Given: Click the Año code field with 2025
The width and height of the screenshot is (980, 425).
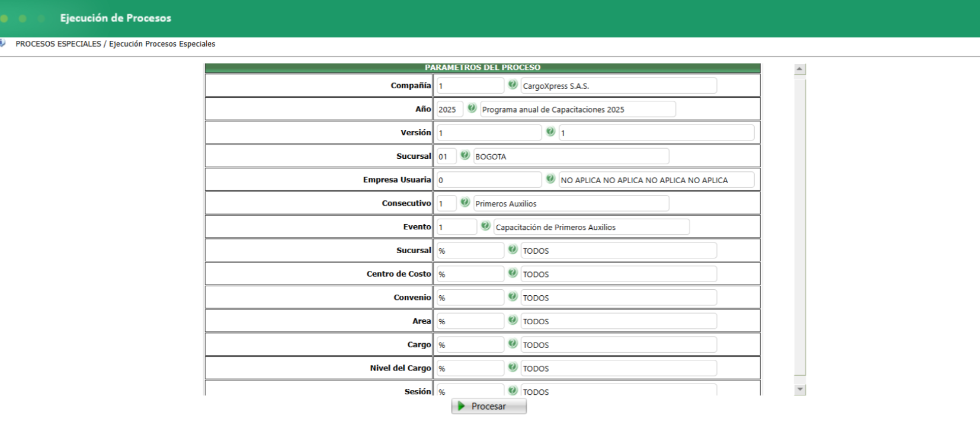Looking at the screenshot, I should click(450, 109).
